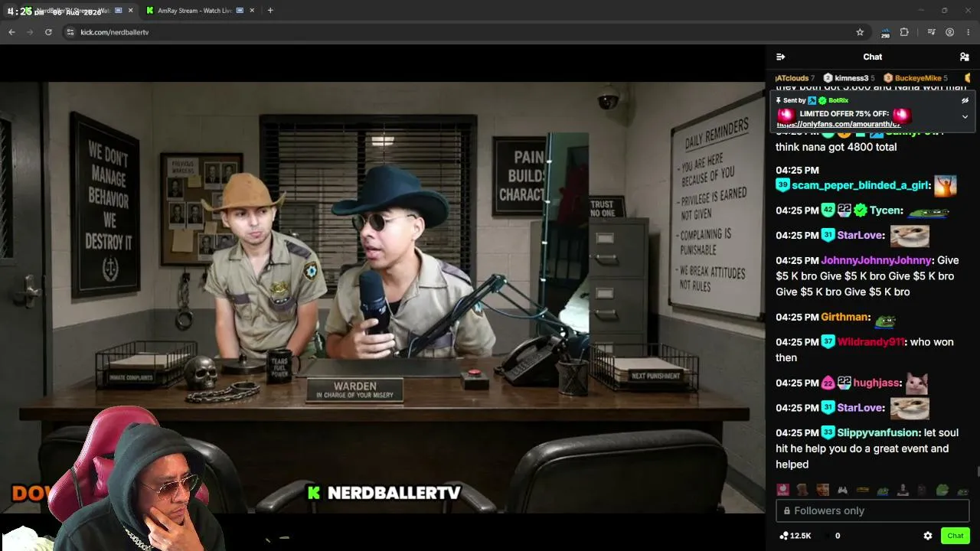Open a new browser tab

[270, 11]
